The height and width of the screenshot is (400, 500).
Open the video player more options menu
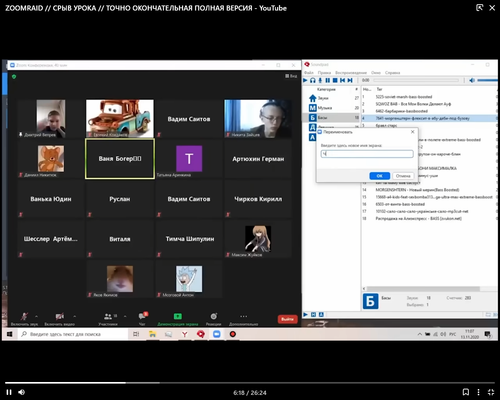(478, 392)
